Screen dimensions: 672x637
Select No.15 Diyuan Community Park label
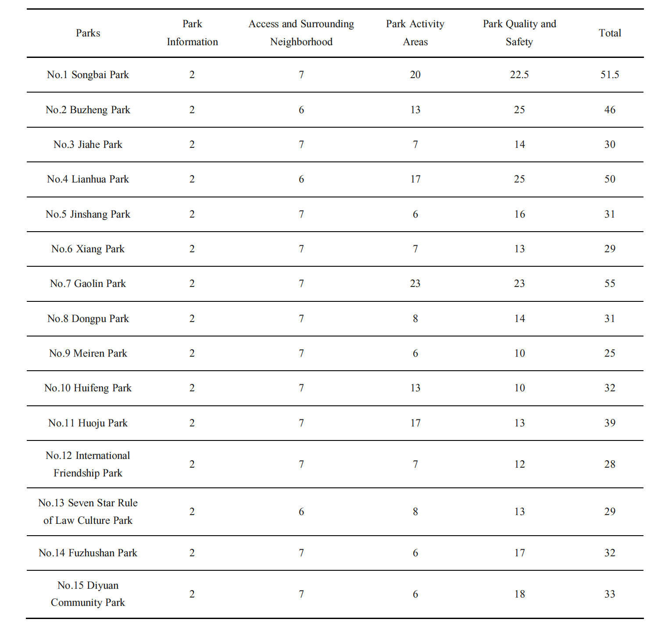pos(88,594)
